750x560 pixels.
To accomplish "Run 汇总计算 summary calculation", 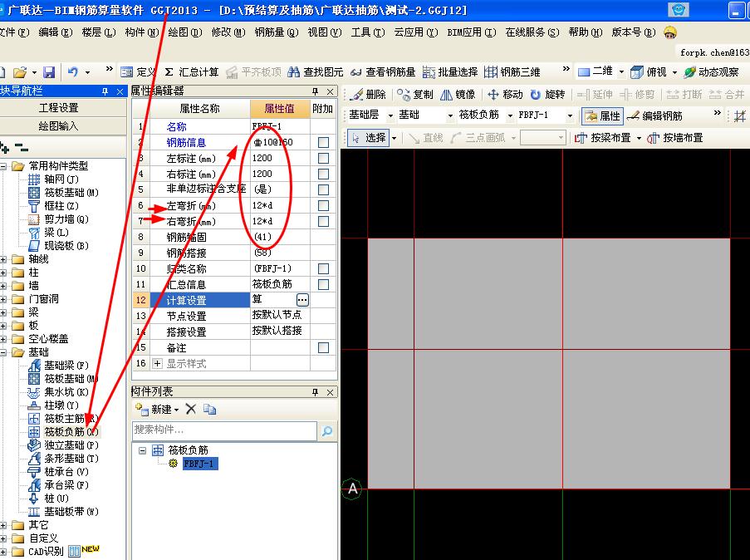I will pyautogui.click(x=191, y=72).
